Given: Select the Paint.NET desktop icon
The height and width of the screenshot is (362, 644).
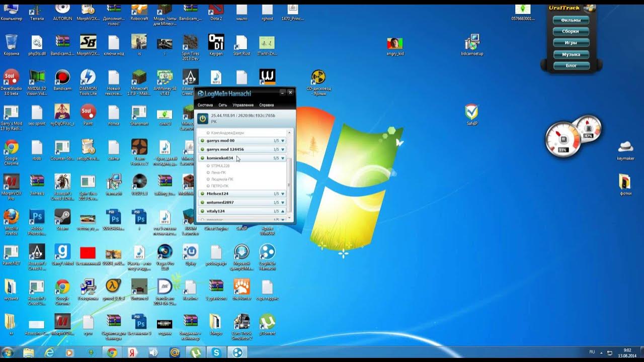Looking at the screenshot, I should [11, 254].
